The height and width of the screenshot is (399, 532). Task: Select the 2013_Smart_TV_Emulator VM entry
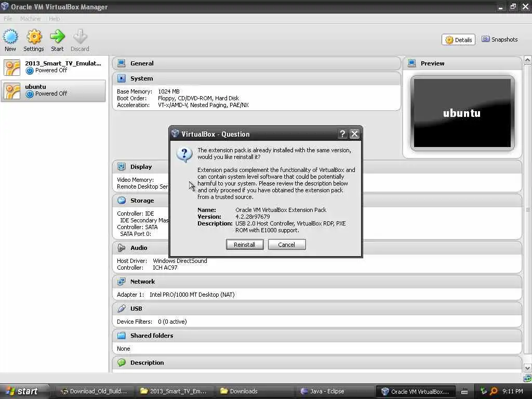coord(54,67)
